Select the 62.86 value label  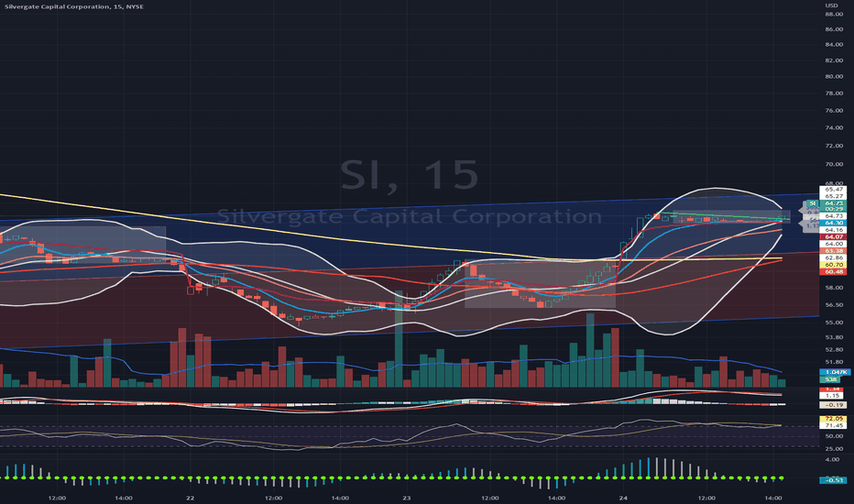pyautogui.click(x=834, y=257)
